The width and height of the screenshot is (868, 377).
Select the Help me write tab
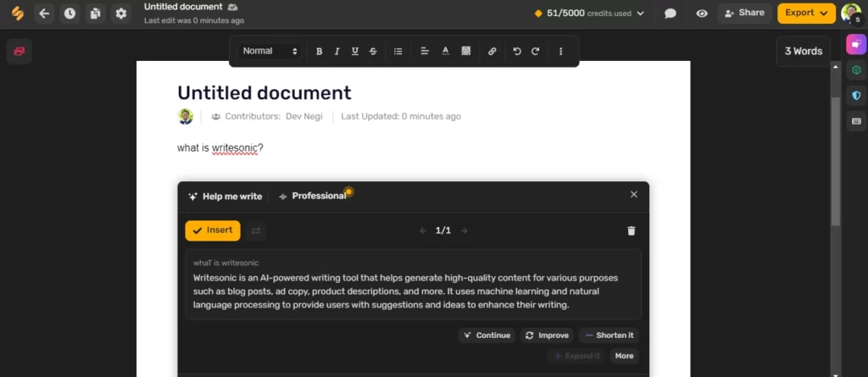pyautogui.click(x=225, y=197)
